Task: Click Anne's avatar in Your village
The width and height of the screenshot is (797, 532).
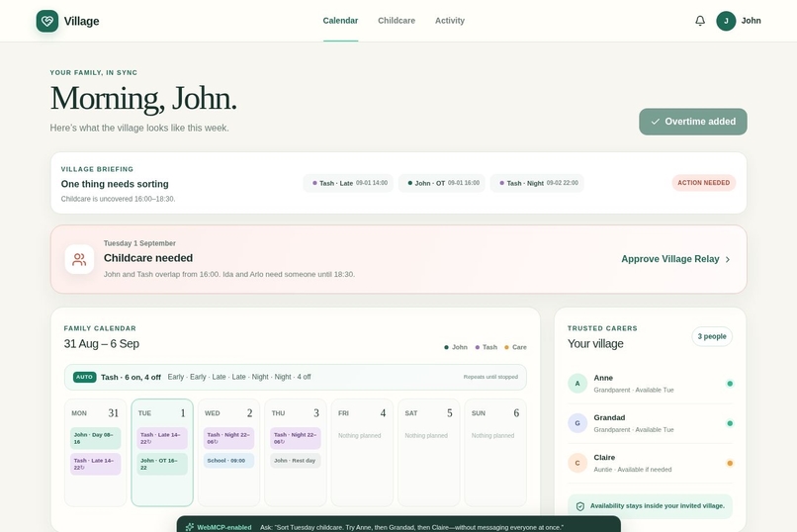Action: (x=577, y=384)
